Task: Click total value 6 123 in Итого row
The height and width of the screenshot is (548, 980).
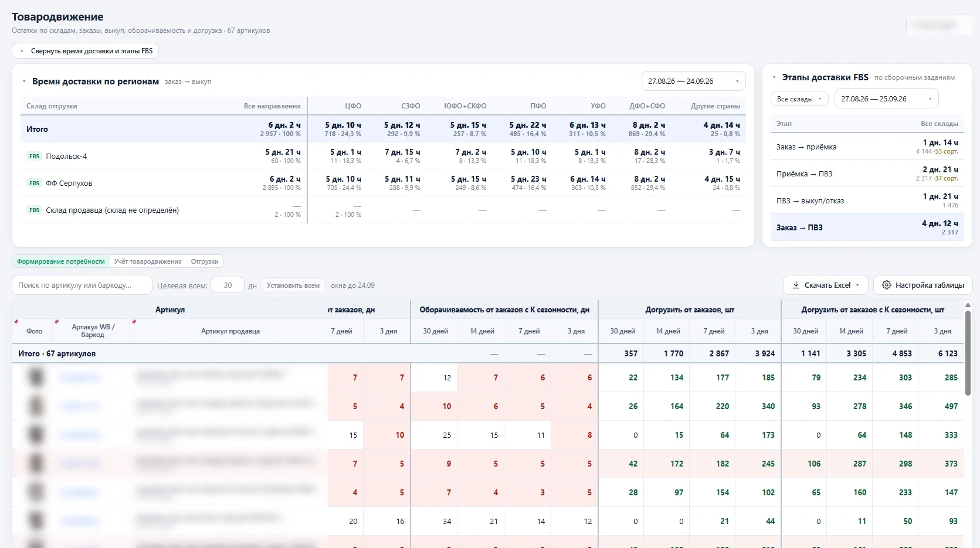Action: click(x=947, y=353)
